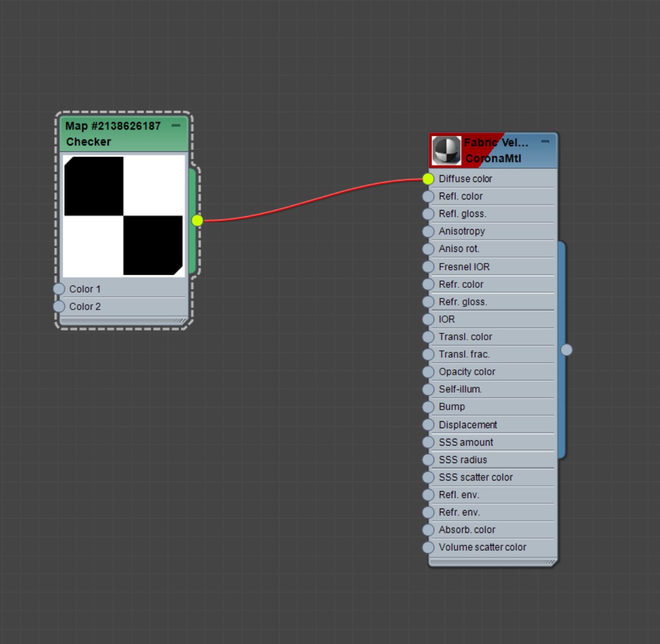
Task: Click the CoronaMtl sphere preview icon
Action: (446, 150)
